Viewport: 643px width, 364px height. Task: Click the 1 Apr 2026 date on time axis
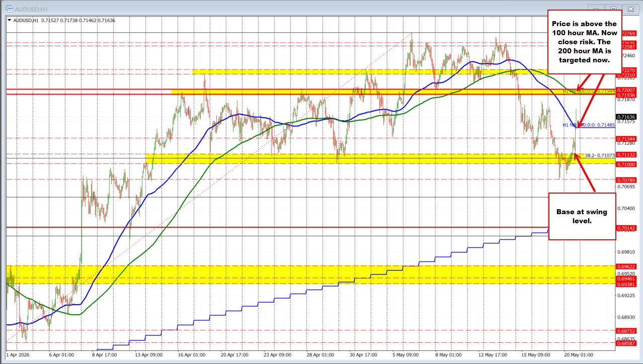pos(19,354)
